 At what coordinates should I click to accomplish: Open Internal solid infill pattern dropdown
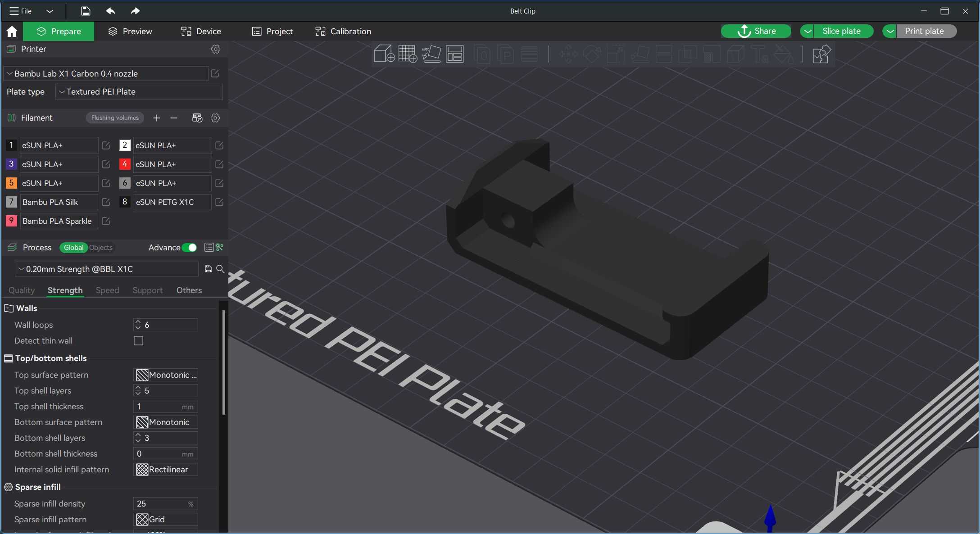click(x=166, y=470)
